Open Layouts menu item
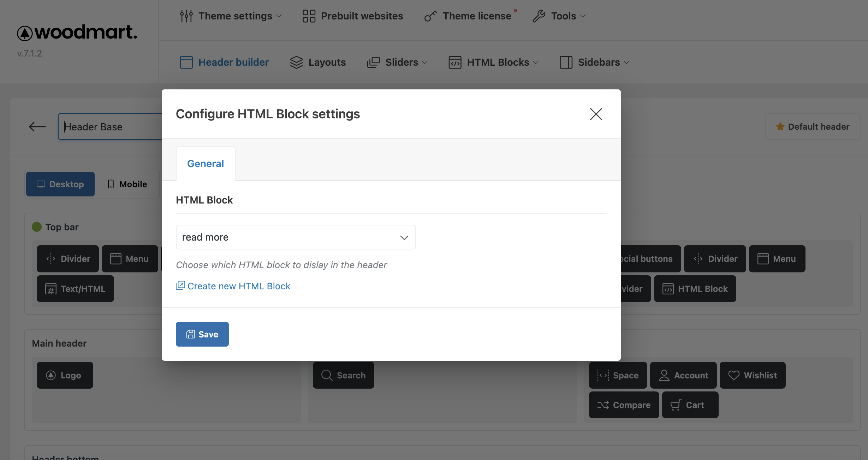Screen dimensions: 868x460 point(317,62)
